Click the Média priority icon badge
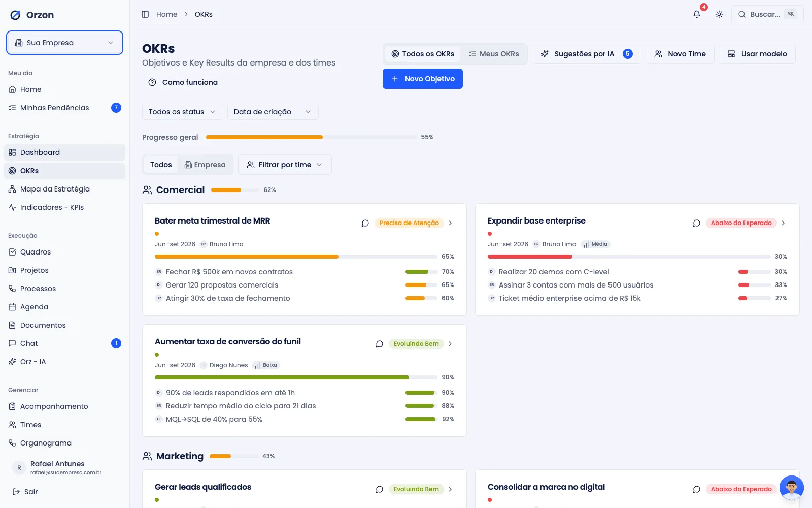 coord(595,244)
